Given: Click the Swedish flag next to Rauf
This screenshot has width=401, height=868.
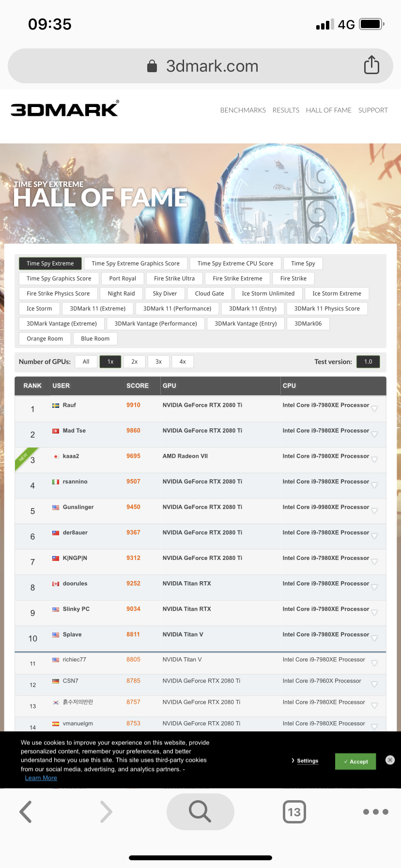Looking at the screenshot, I should (56, 405).
